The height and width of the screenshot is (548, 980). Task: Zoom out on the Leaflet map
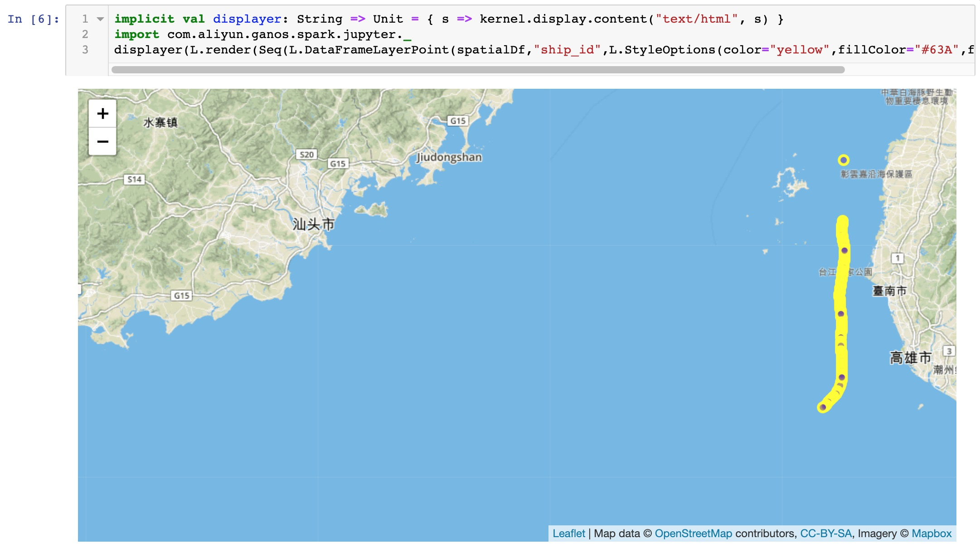pos(103,141)
